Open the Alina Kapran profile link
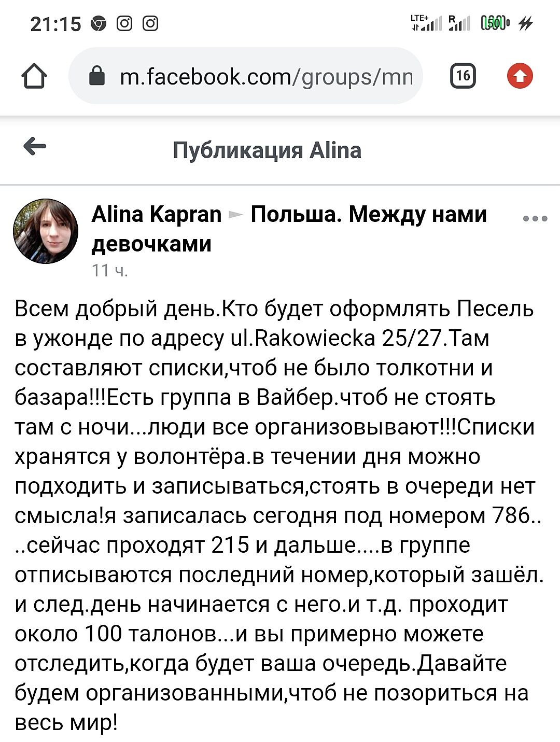 (x=157, y=214)
